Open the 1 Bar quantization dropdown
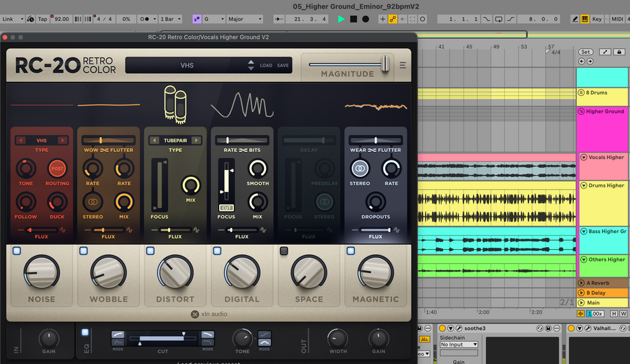The width and height of the screenshot is (630, 364). 170,19
